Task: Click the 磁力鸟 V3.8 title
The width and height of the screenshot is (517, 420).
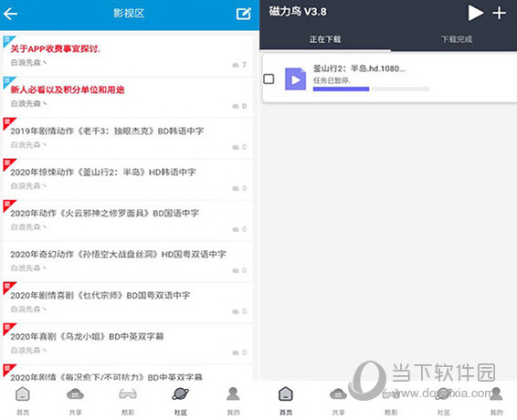Action: tap(298, 12)
